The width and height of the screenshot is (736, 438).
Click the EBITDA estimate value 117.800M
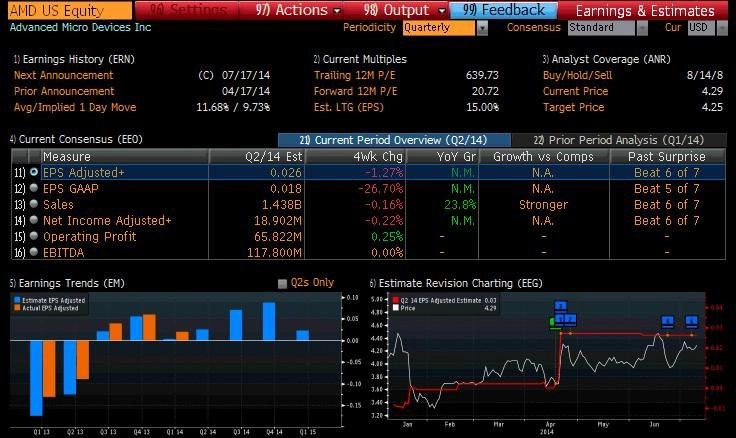(274, 253)
